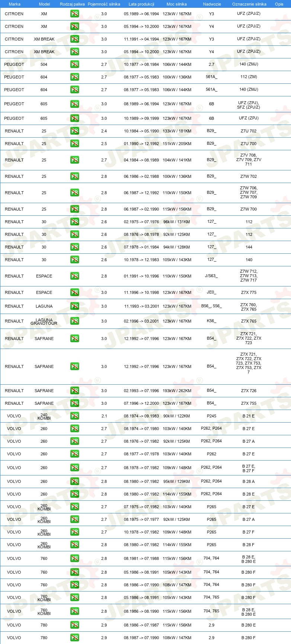Image resolution: width=291 pixels, height=644 pixels.
Task: Click fuel icon in Renault 30 engine 144 row
Action: [74, 247]
